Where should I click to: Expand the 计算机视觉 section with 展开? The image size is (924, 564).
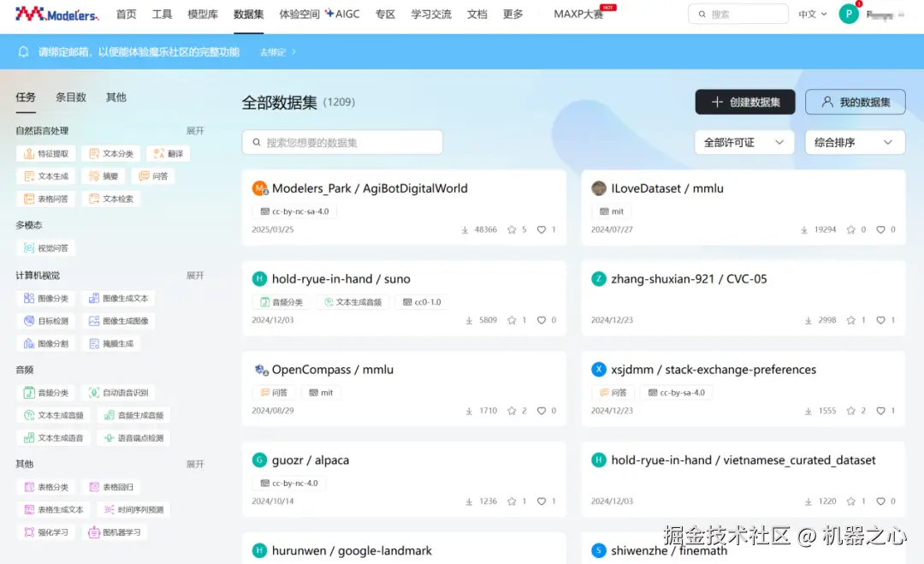coord(195,276)
